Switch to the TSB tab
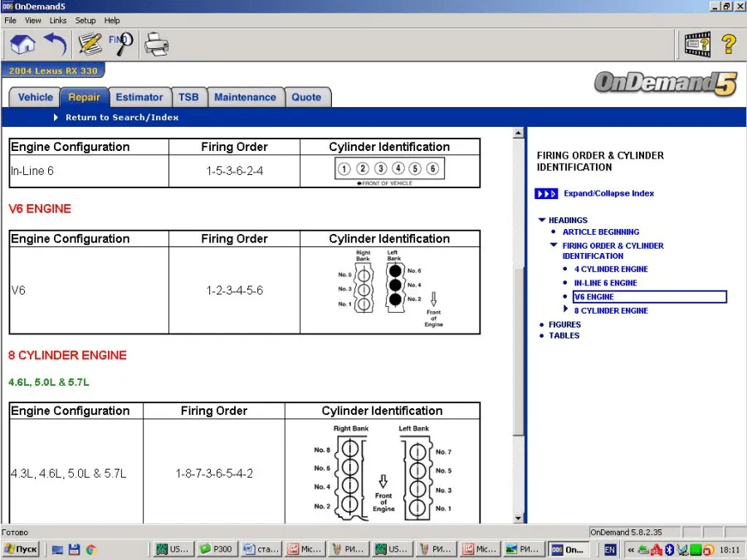Viewport: 747px width, 560px height. [188, 97]
